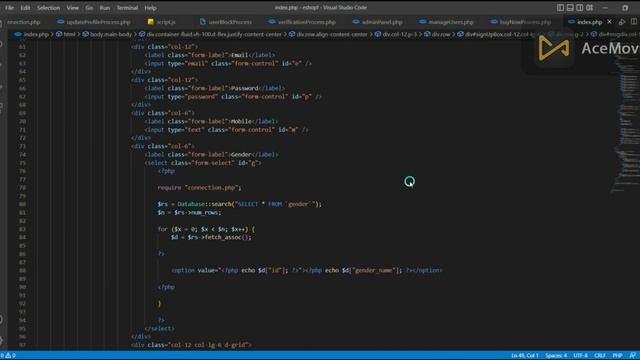Open language mode selector showing PHP

[617, 356]
